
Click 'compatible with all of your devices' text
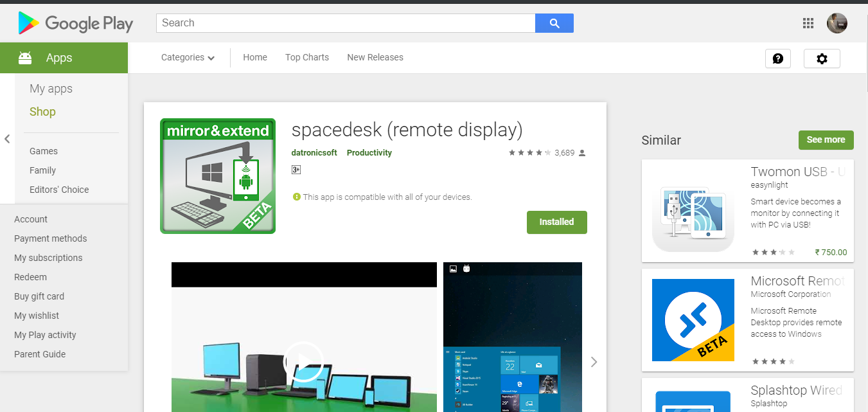point(388,197)
